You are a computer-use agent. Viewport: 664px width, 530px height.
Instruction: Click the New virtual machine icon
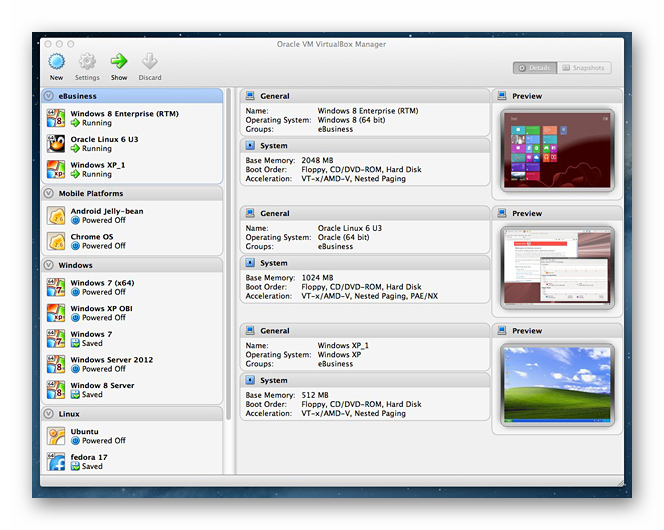tap(56, 62)
